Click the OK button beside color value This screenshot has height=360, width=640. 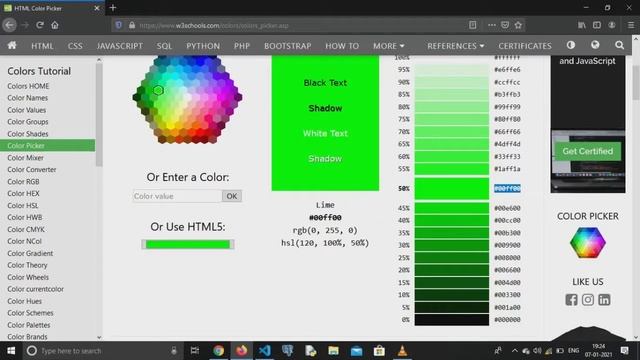(x=232, y=196)
